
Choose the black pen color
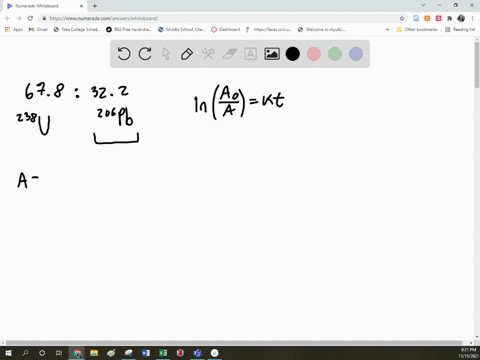tap(293, 54)
